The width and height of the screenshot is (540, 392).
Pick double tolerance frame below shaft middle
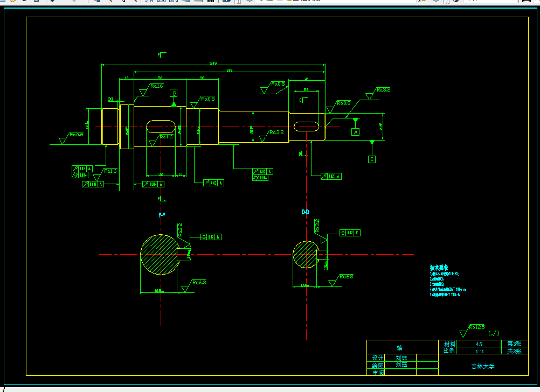coord(262,174)
